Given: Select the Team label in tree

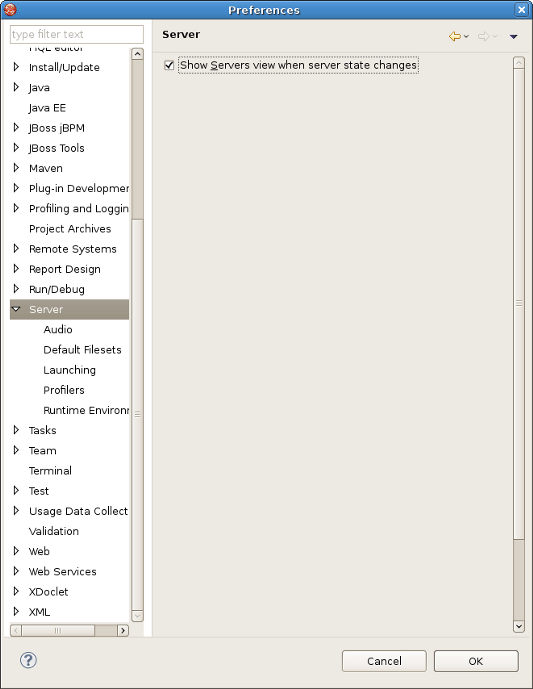Looking at the screenshot, I should [x=43, y=450].
